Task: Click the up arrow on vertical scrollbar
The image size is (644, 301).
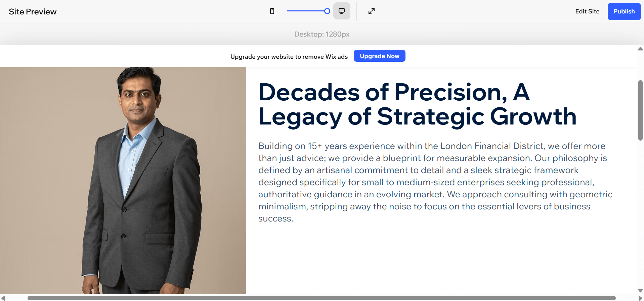Action: point(640,49)
